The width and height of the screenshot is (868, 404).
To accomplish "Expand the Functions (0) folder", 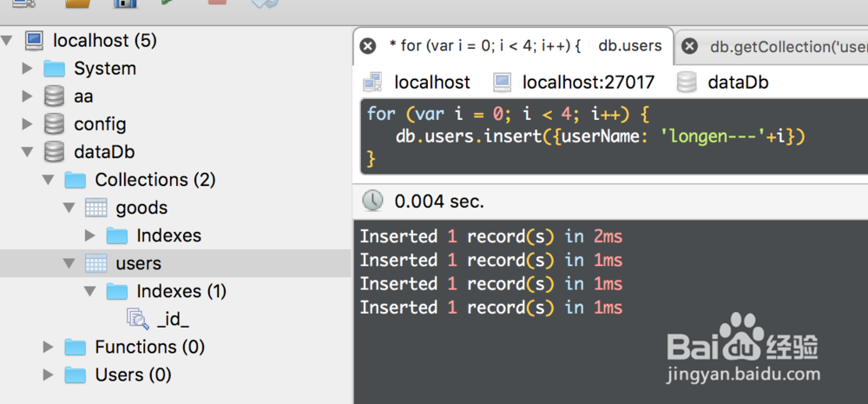I will coord(49,347).
